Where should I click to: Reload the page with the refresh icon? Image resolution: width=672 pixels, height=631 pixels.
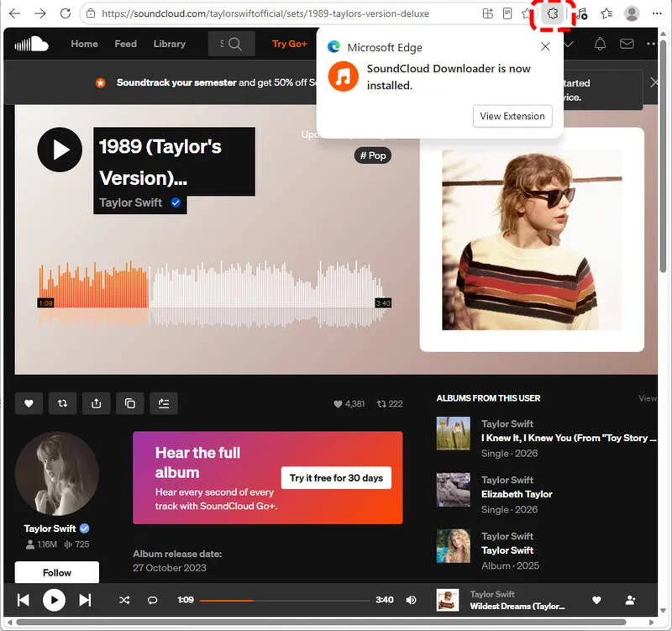tap(66, 13)
